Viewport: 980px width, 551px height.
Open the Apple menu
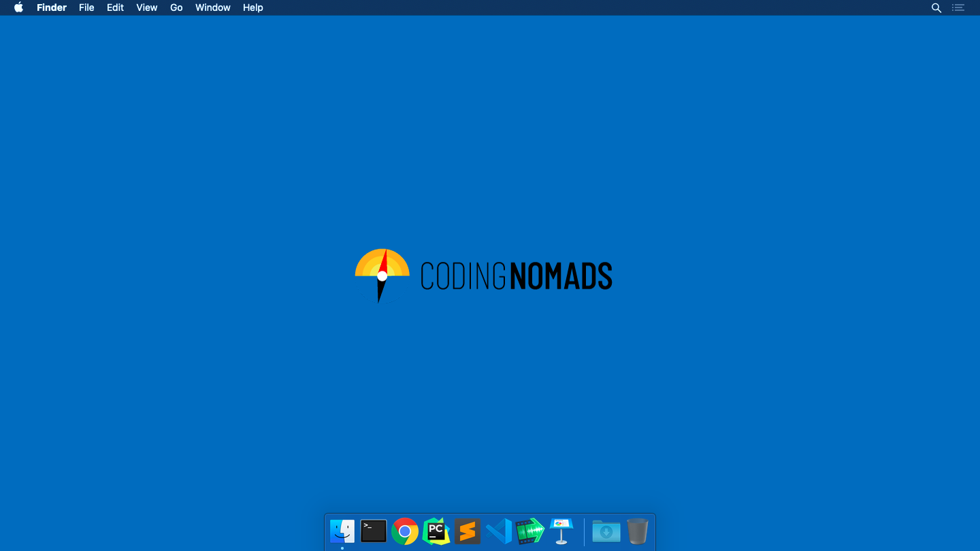pyautogui.click(x=19, y=7)
